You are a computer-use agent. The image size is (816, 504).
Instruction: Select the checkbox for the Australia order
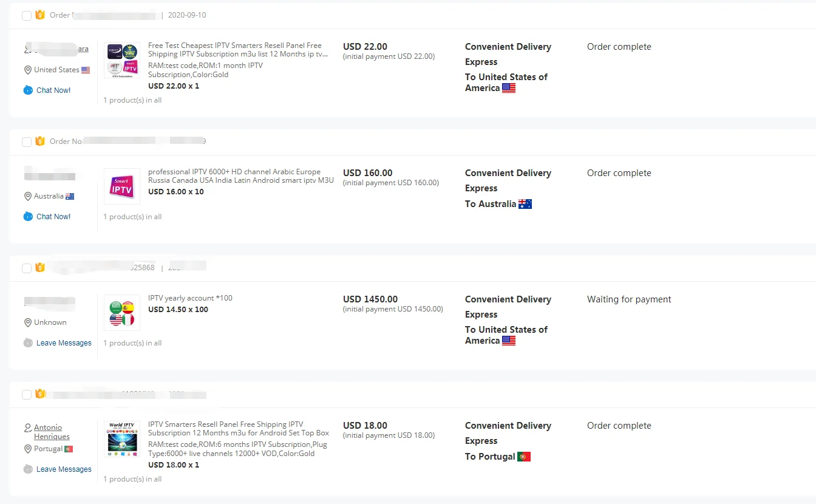tap(27, 141)
